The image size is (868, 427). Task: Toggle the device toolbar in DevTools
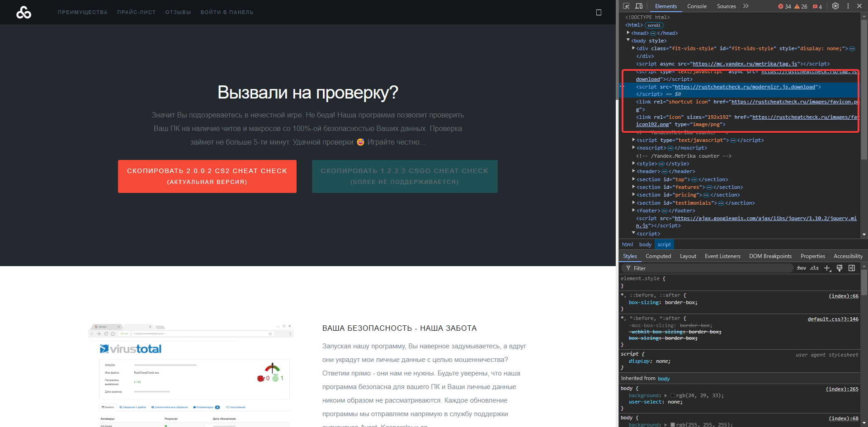[x=639, y=6]
